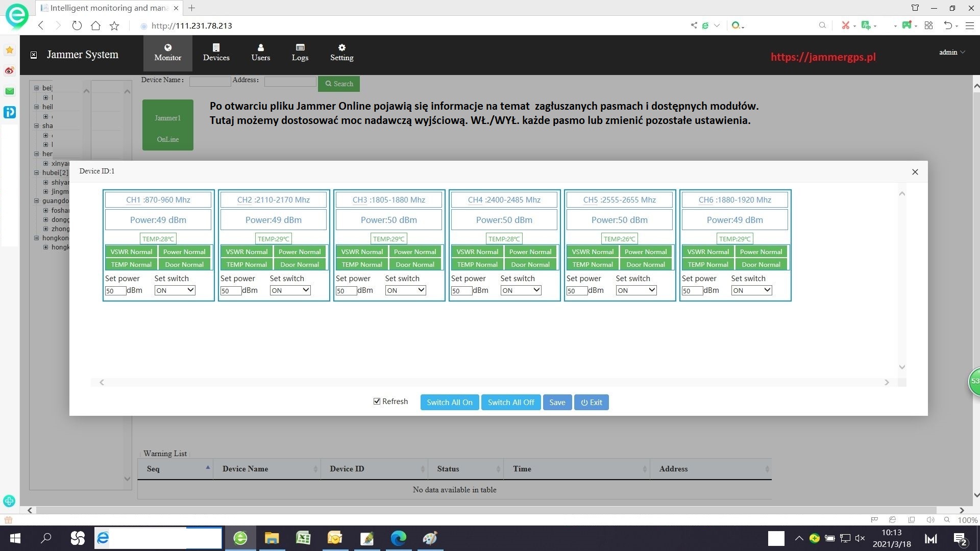This screenshot has height=551, width=980.
Task: Collapse the guangdong tree node
Action: [x=37, y=201]
